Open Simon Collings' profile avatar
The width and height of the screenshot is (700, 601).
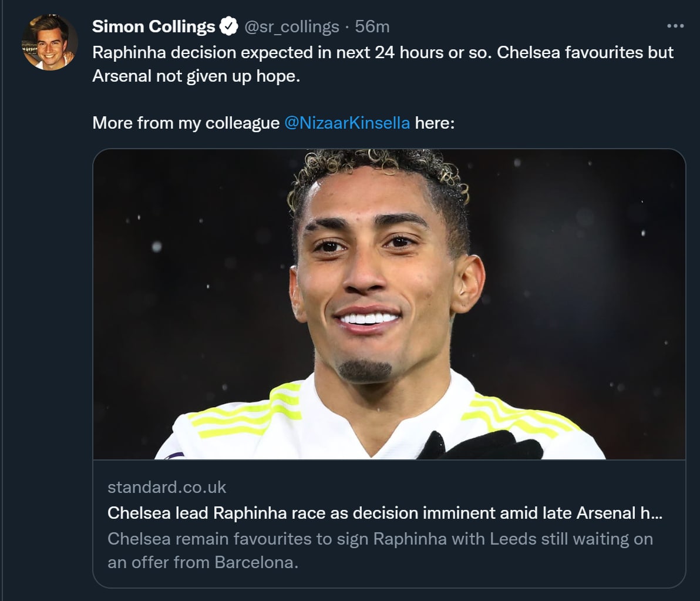tap(50, 42)
